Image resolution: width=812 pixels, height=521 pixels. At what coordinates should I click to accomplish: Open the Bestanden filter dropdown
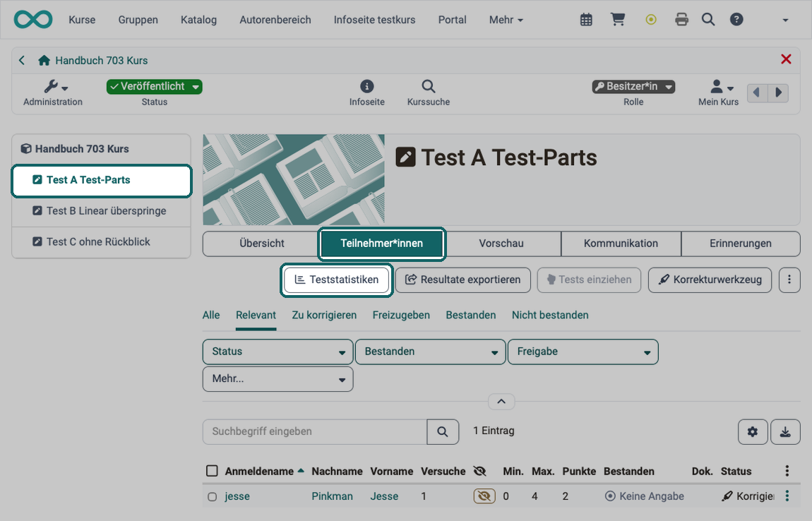pyautogui.click(x=430, y=352)
